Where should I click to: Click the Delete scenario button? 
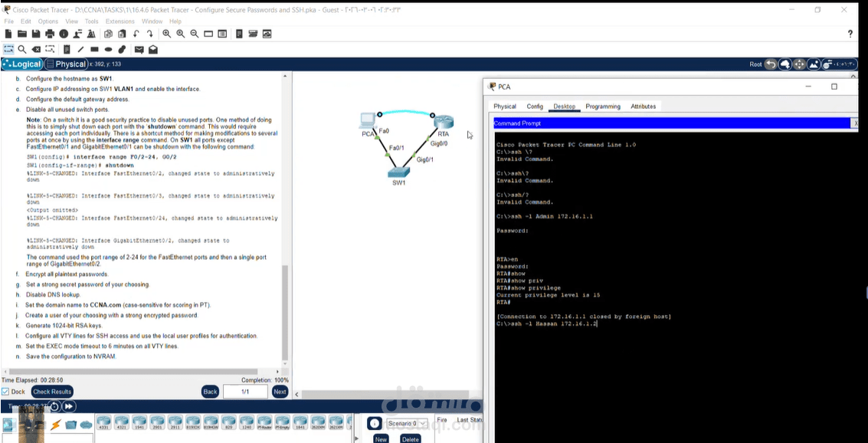pyautogui.click(x=410, y=439)
